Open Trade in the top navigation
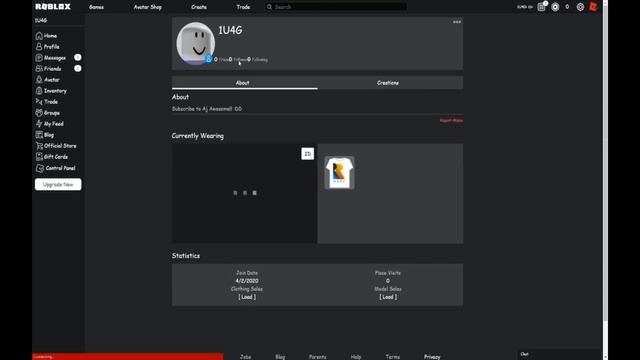The image size is (640, 360). click(x=243, y=7)
